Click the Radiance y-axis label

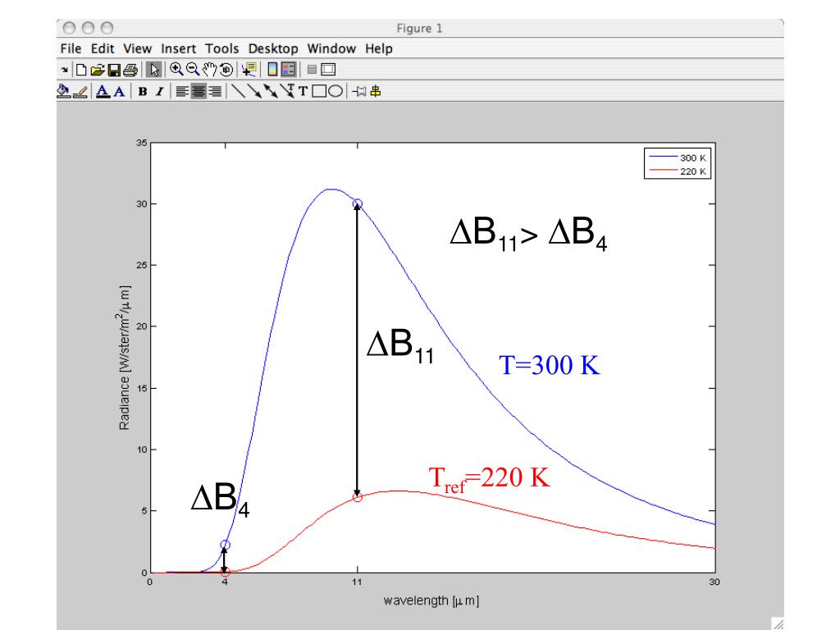(x=125, y=358)
